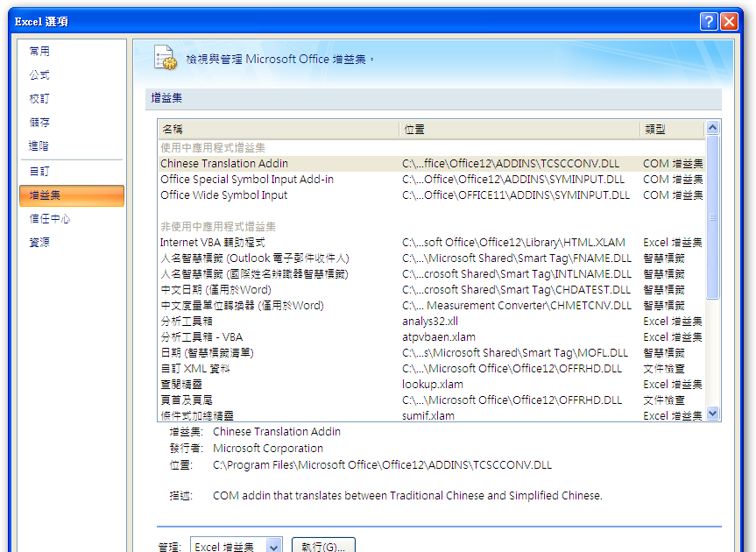Image resolution: width=756 pixels, height=552 pixels.
Task: Select 人名智慧標籤 (國際姓名辨識器智慧標籤) row
Action: (432, 274)
